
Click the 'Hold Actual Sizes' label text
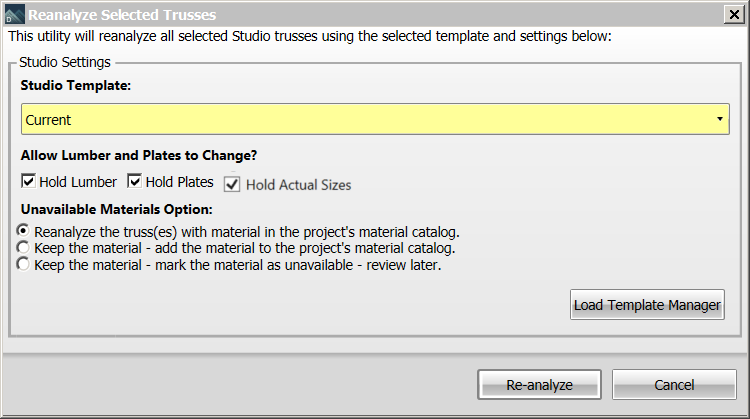298,185
